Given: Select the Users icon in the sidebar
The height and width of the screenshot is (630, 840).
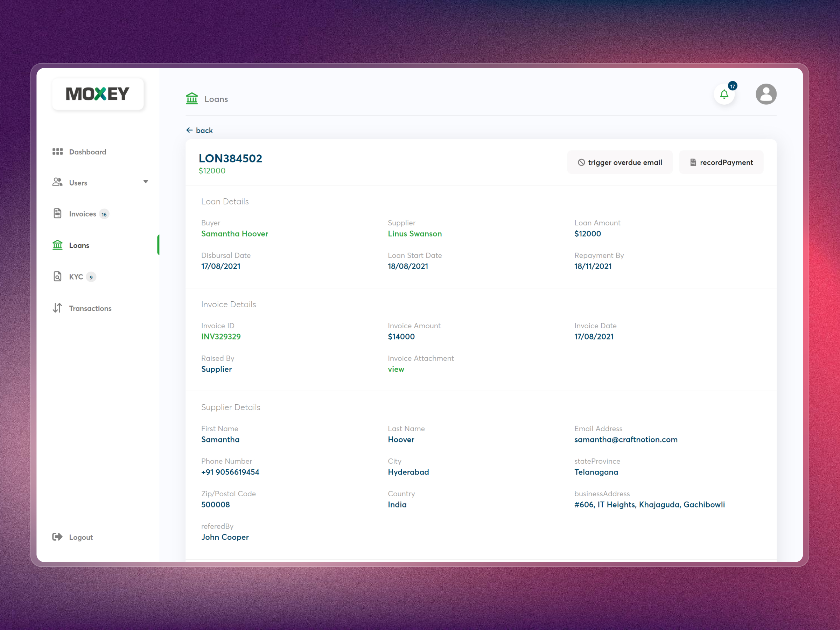Looking at the screenshot, I should click(x=58, y=182).
